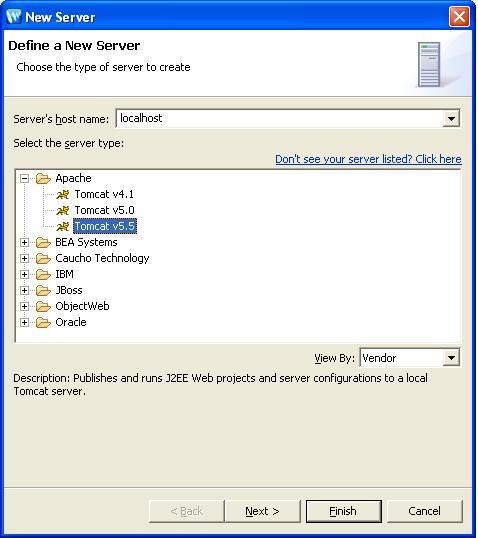
Task: Select the BEA Systems label
Action: (x=86, y=243)
